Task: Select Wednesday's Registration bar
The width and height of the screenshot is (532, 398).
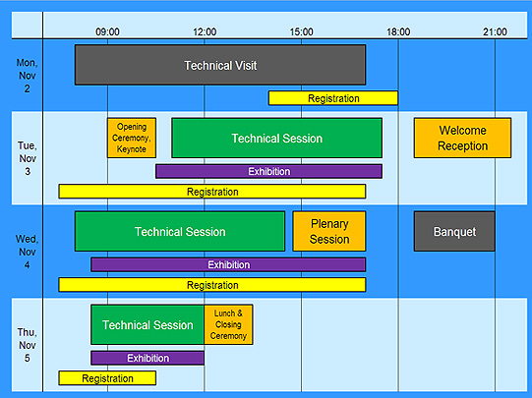Action: pyautogui.click(x=212, y=285)
